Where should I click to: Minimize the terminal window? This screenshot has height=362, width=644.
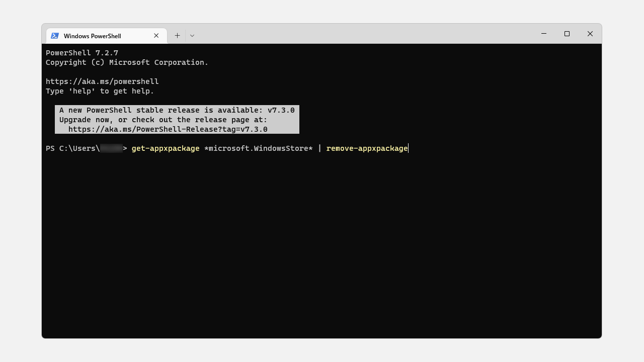(x=544, y=34)
